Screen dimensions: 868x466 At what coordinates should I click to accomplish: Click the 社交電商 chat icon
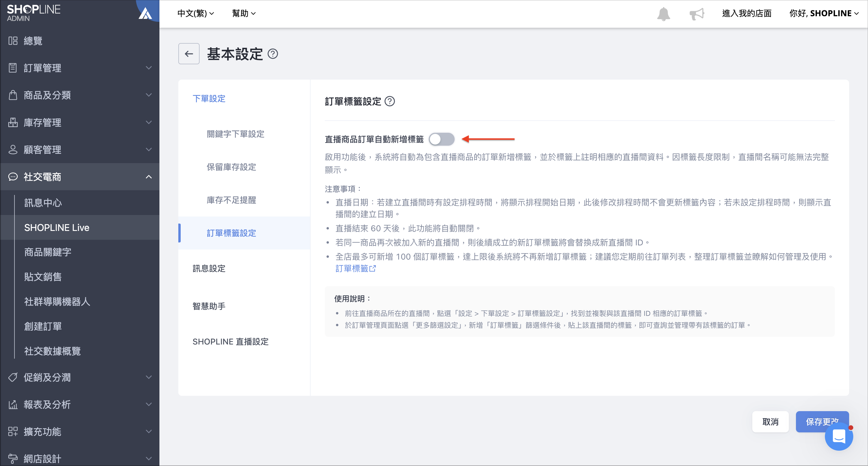coord(13,177)
